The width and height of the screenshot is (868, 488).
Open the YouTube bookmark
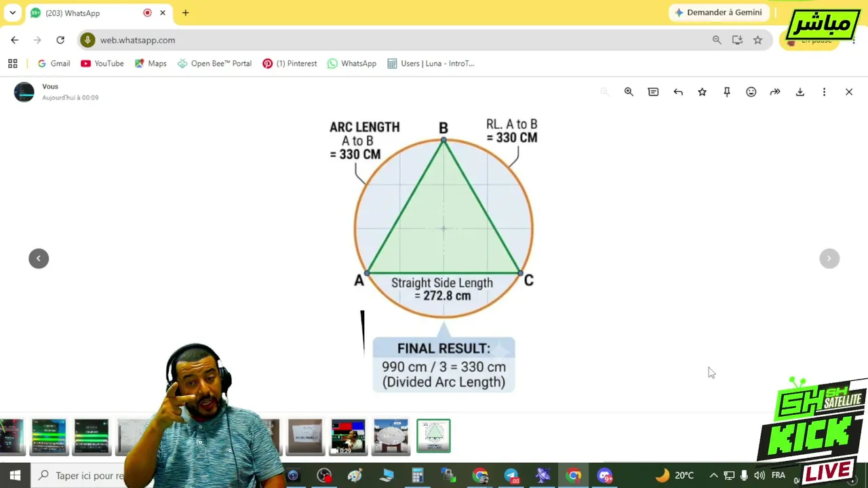102,64
